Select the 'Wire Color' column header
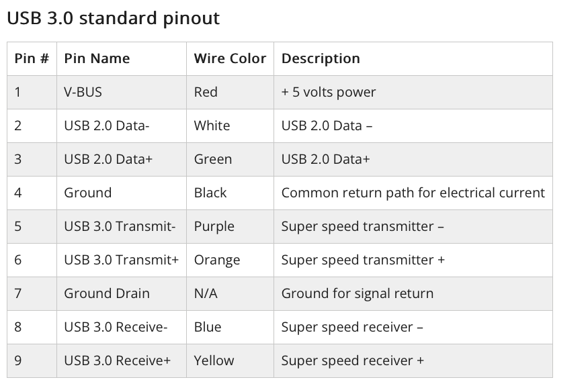This screenshot has height=388, width=588. [230, 59]
